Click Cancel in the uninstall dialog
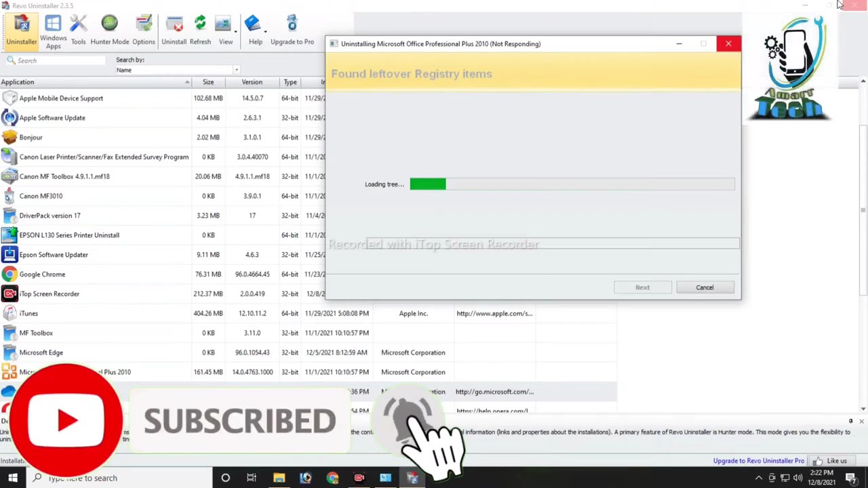This screenshot has width=868, height=488. (x=705, y=287)
